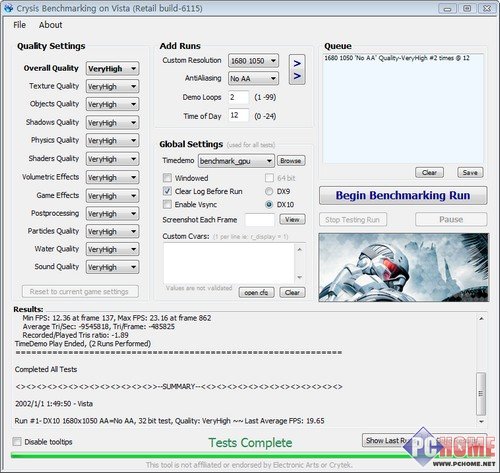Screen dimensions: 500x473
Task: Uncheck Clear Log Before Run
Action: pyautogui.click(x=167, y=191)
